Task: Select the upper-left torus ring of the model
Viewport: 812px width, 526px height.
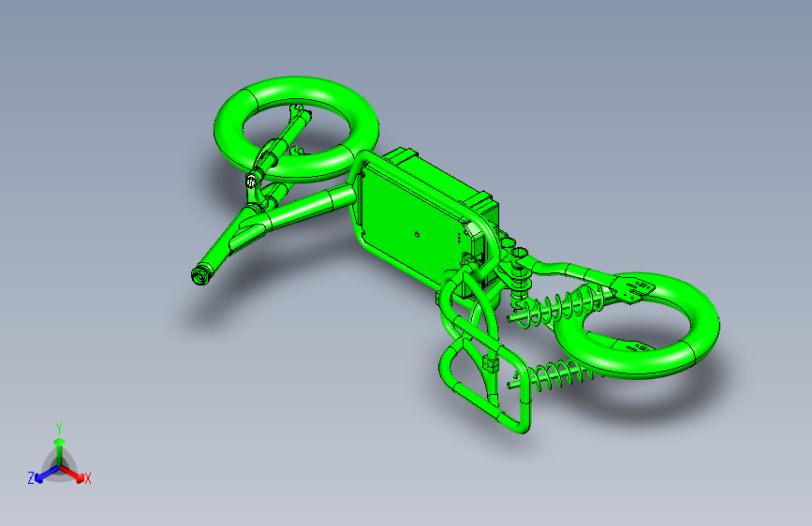Action: click(296, 129)
